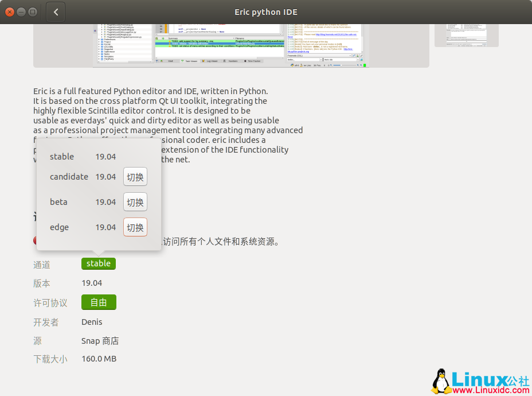Viewport: 532px width, 396px height.
Task: Click the beta label in channel popup
Action: coord(58,202)
